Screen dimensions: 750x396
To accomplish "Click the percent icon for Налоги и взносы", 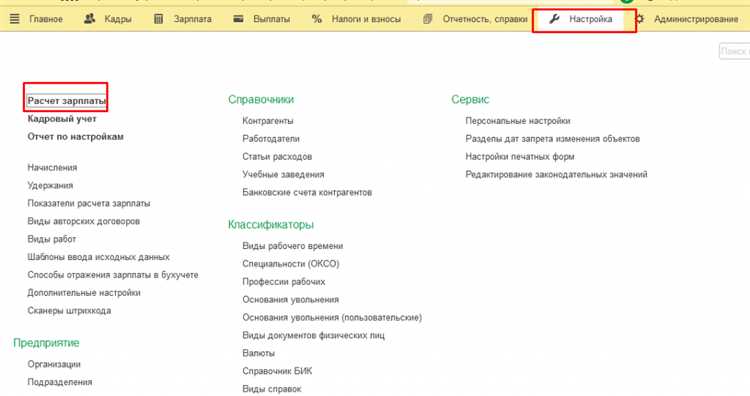I will 317,19.
